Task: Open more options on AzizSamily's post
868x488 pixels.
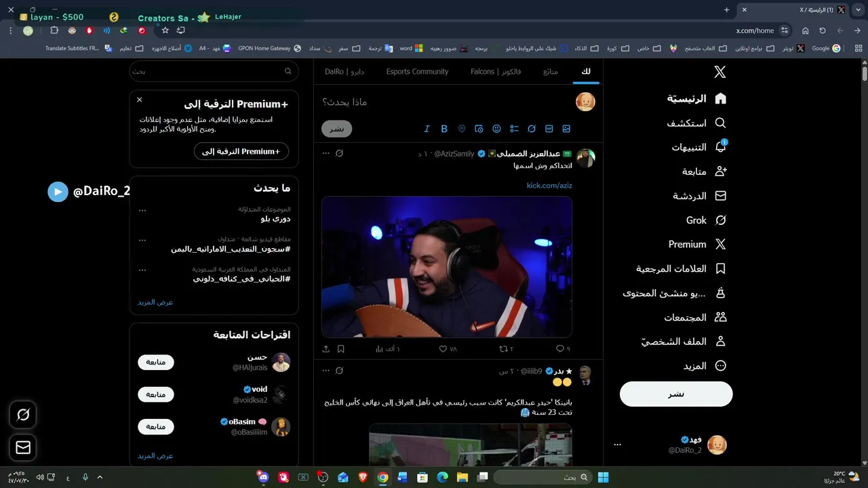Action: coord(326,154)
